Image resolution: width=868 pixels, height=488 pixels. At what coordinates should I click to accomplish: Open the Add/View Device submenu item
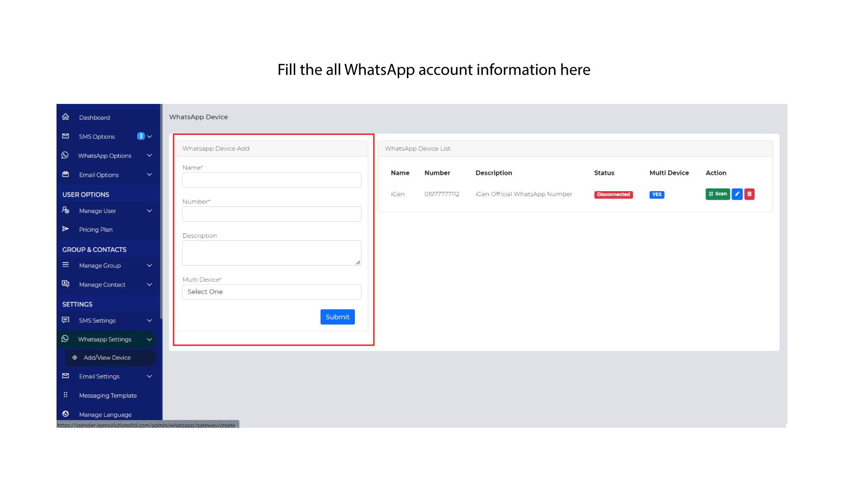(107, 357)
